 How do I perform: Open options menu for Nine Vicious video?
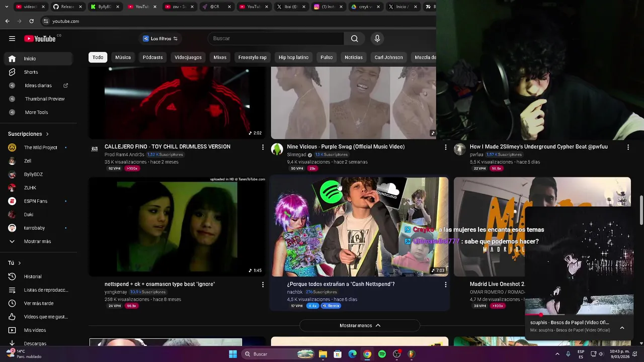coord(445,147)
